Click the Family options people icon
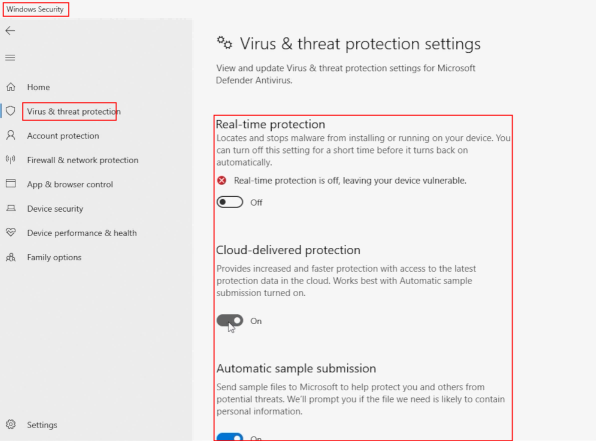This screenshot has width=596, height=441. 11,257
